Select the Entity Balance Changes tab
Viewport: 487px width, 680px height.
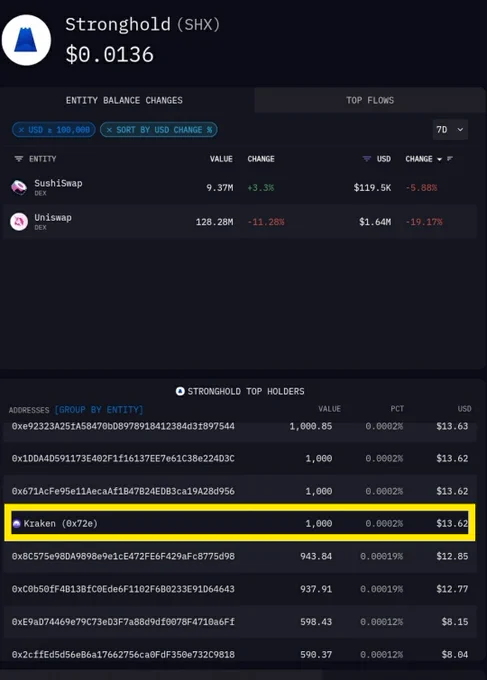[124, 100]
